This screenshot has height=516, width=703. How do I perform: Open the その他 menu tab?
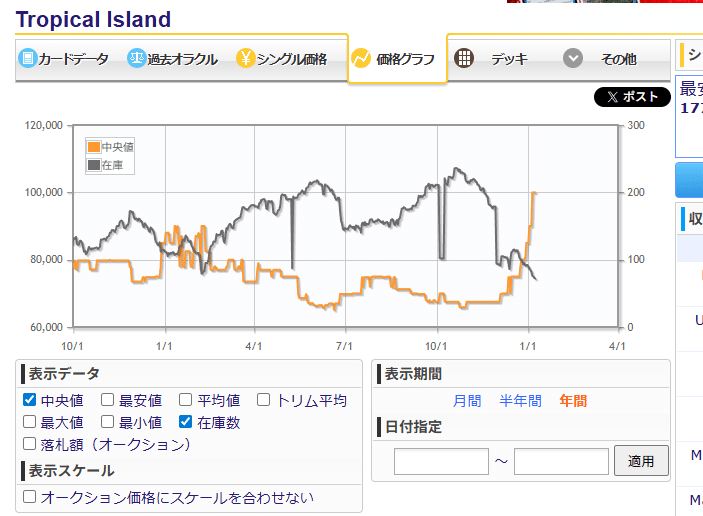(601, 59)
